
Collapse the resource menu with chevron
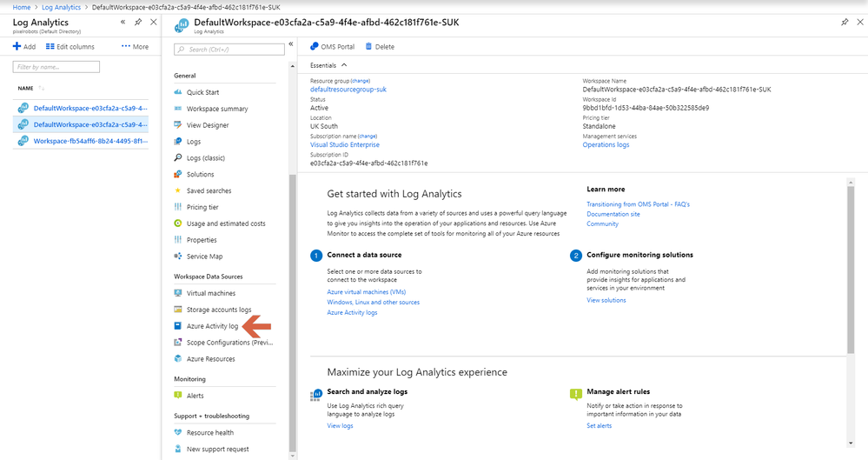290,43
